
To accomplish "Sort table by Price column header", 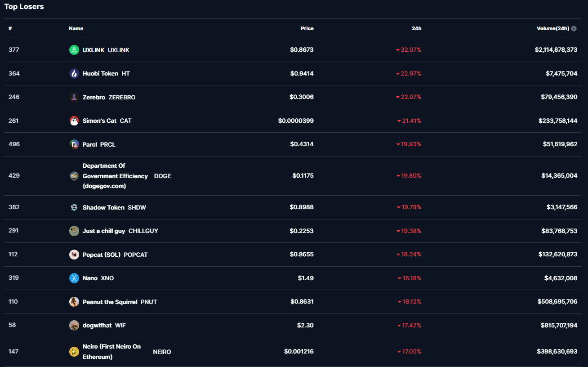I will [x=307, y=28].
